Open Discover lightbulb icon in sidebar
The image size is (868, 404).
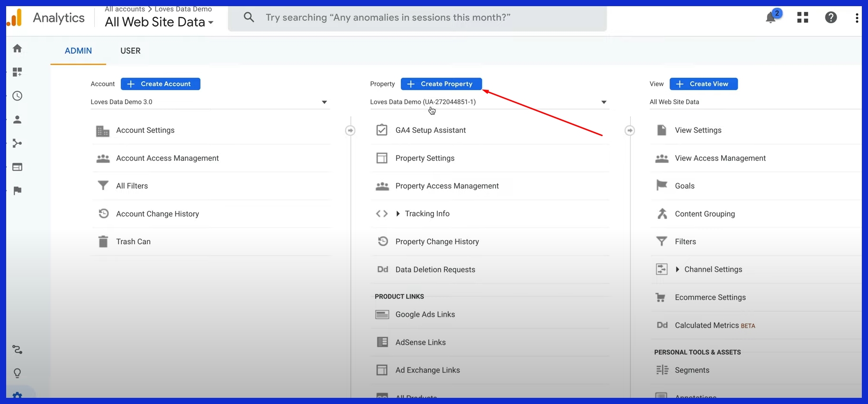pyautogui.click(x=18, y=373)
